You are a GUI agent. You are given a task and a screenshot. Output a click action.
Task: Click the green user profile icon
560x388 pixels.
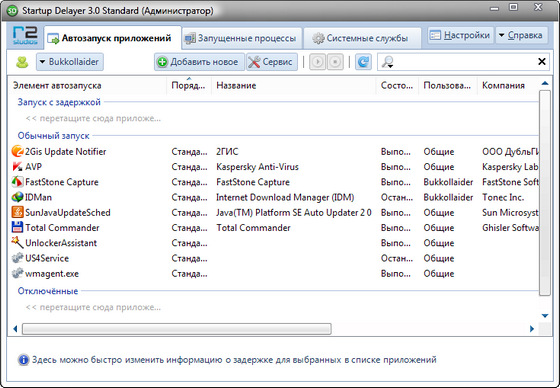click(22, 62)
